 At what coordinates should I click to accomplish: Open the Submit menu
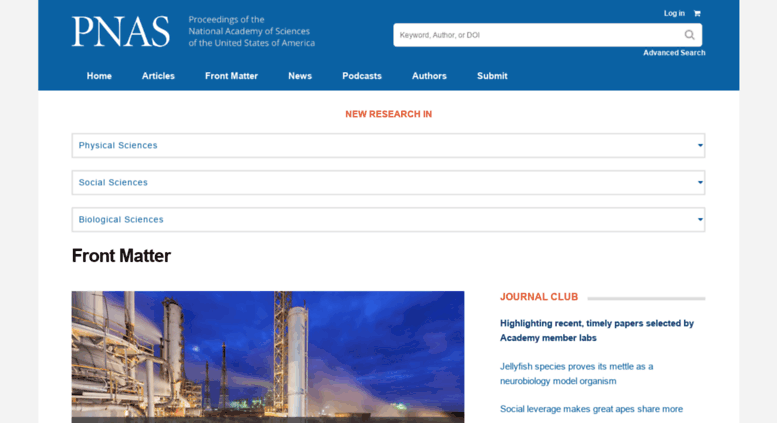click(492, 76)
